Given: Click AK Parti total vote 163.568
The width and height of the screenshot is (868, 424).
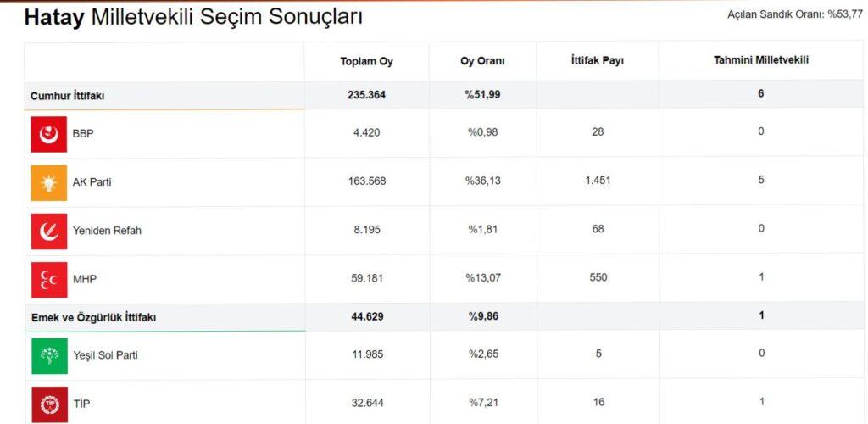Looking at the screenshot, I should [366, 181].
